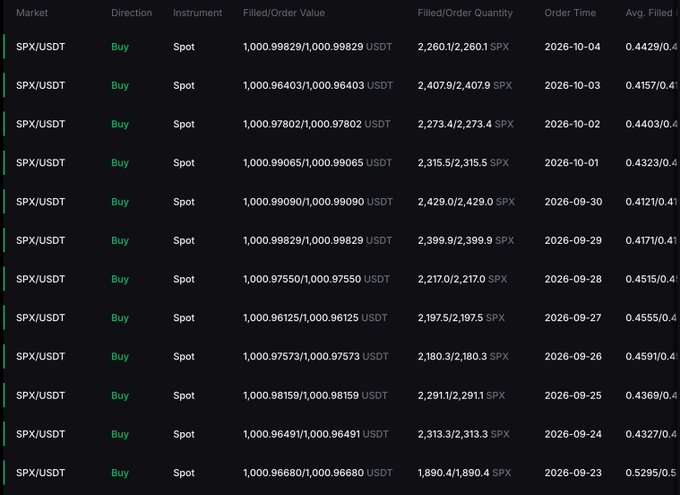Image resolution: width=680 pixels, height=495 pixels.
Task: Click quantity 2,315.5/2,315.5 SPX
Action: click(463, 163)
